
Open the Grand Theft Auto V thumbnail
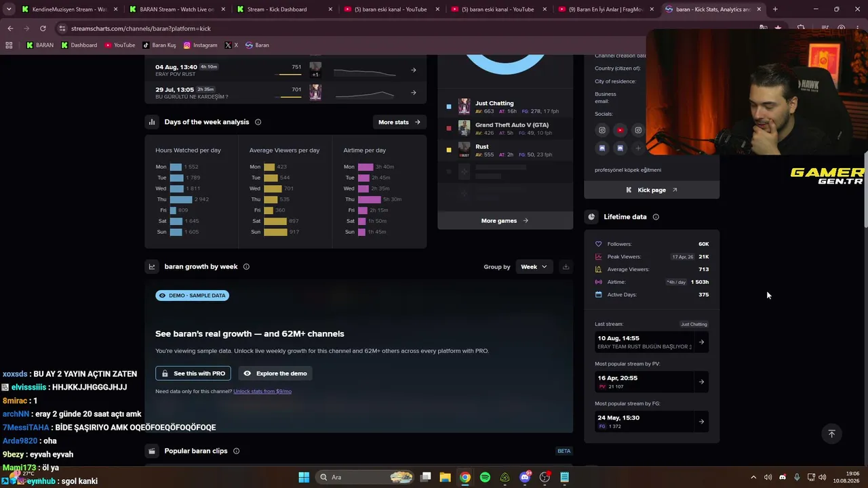464,128
